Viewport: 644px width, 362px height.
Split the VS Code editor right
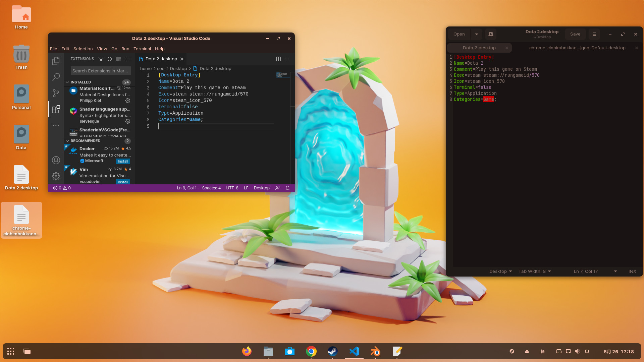coord(278,59)
